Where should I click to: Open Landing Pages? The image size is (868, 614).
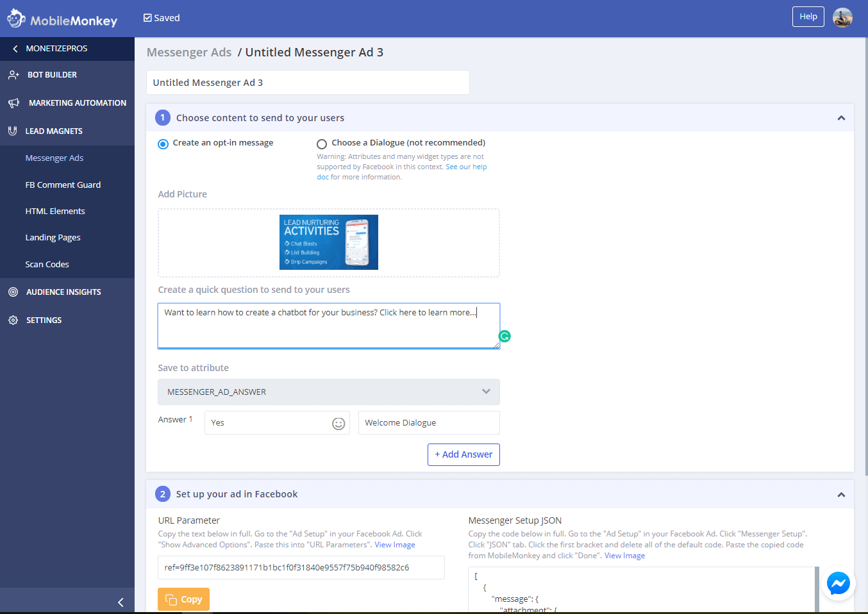(53, 238)
